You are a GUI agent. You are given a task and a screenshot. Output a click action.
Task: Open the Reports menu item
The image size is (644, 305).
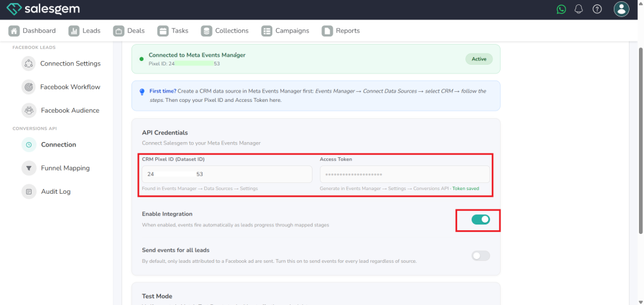point(341,31)
